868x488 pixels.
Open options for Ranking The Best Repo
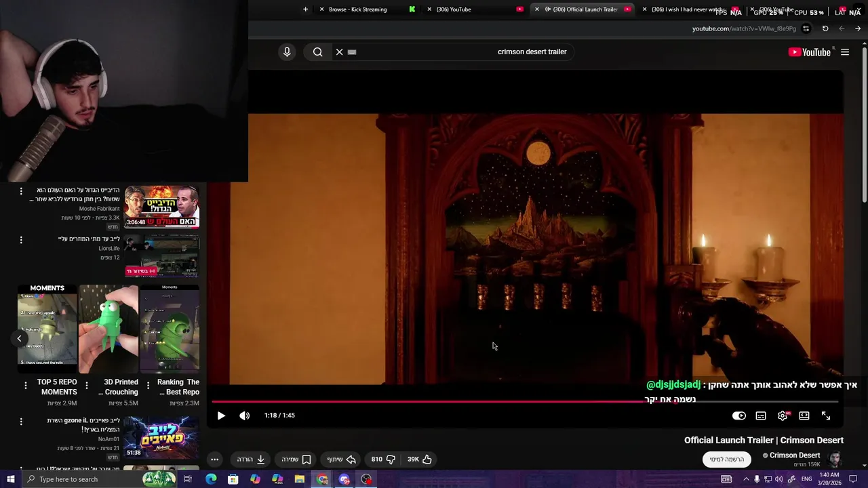tap(148, 386)
